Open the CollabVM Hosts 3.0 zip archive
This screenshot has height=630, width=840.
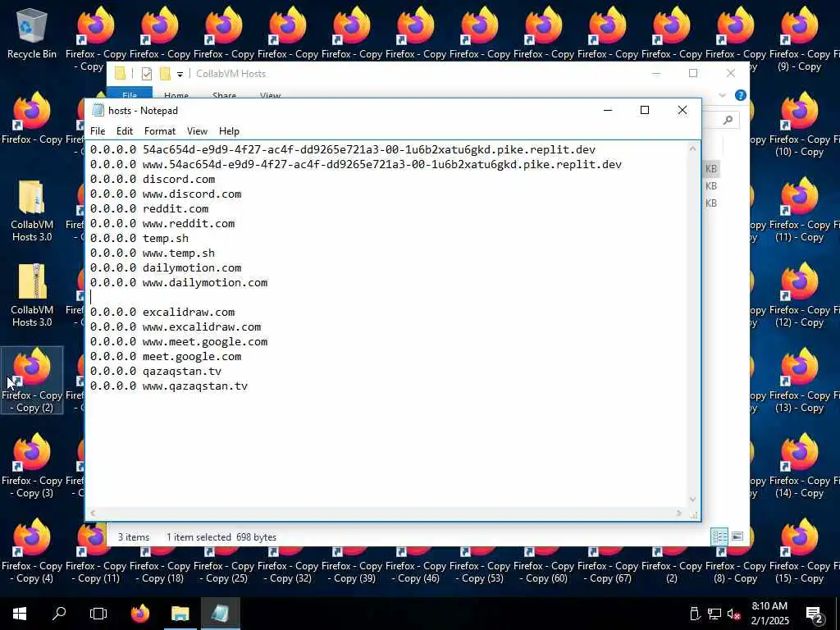click(x=32, y=295)
